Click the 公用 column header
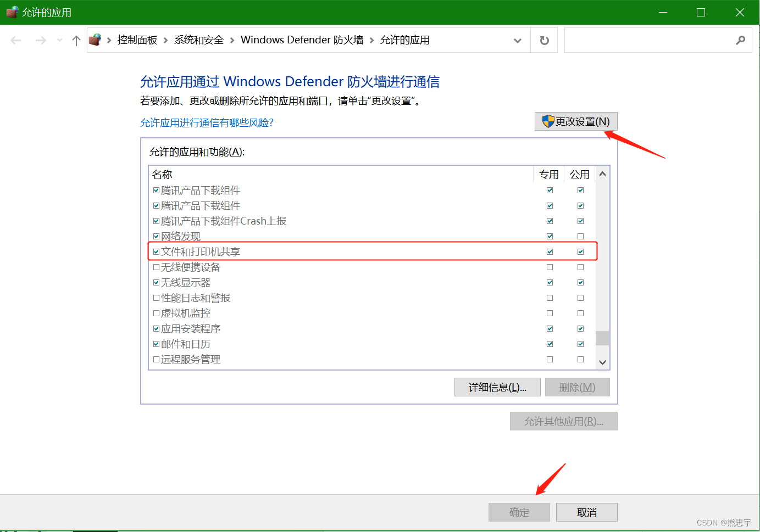This screenshot has width=760, height=532. point(580,175)
